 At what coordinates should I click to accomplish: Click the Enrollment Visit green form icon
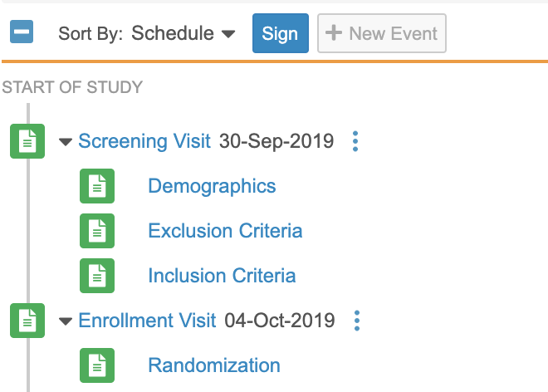coord(27,321)
